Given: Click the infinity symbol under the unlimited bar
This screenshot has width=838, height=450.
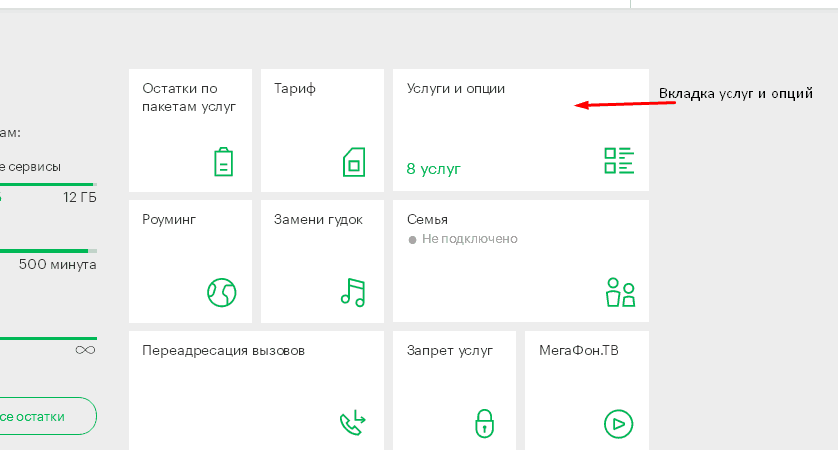Looking at the screenshot, I should click(85, 350).
